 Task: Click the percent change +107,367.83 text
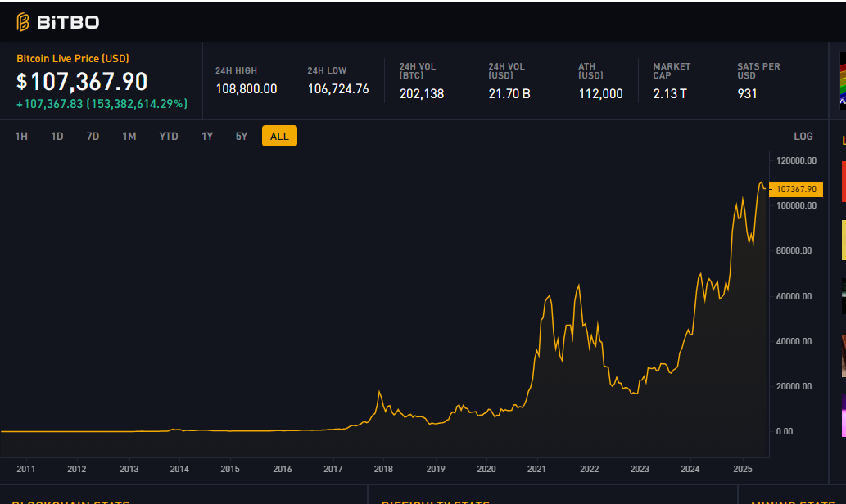tap(102, 103)
